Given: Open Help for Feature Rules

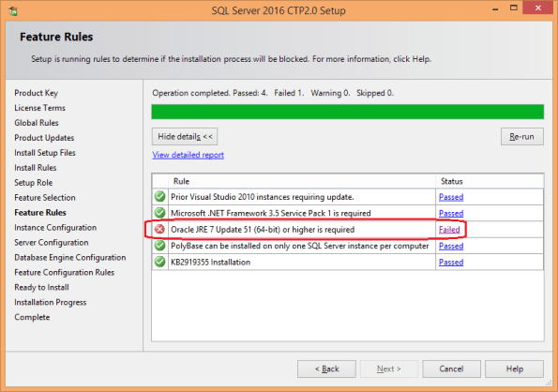Looking at the screenshot, I should click(514, 369).
